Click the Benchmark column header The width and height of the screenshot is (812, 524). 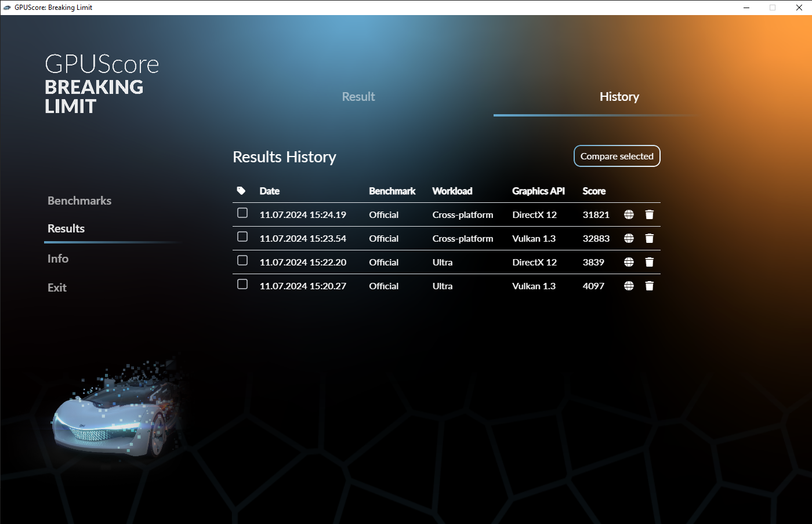click(x=392, y=191)
